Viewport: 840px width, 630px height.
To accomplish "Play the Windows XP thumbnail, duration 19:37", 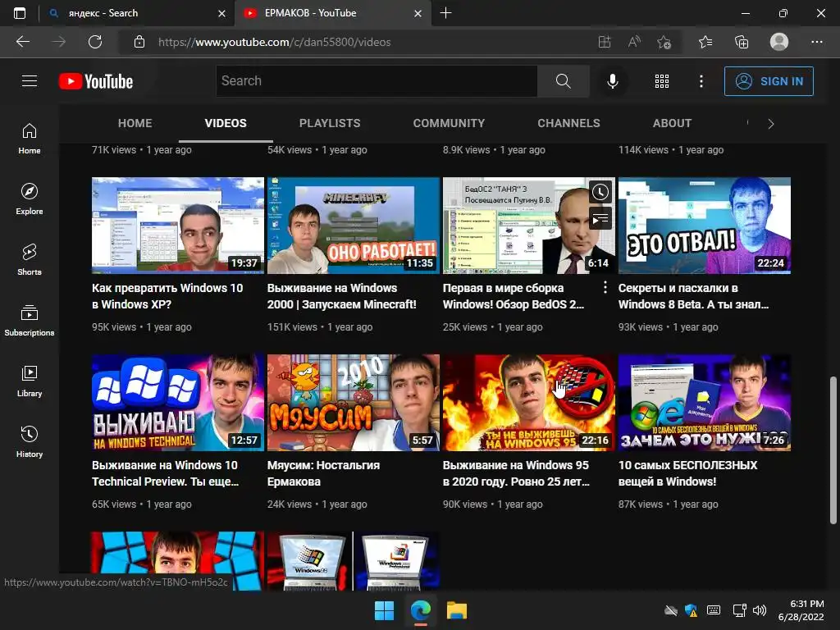I will [x=178, y=226].
